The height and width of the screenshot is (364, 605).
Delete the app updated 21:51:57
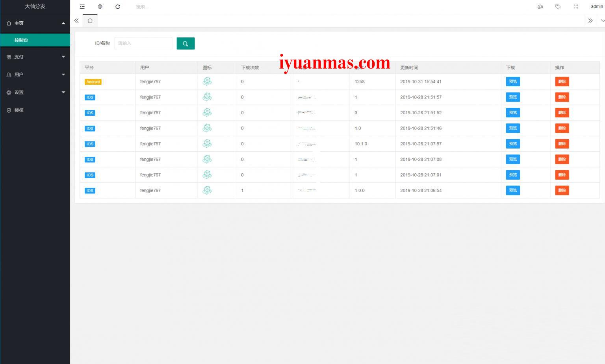tap(562, 97)
